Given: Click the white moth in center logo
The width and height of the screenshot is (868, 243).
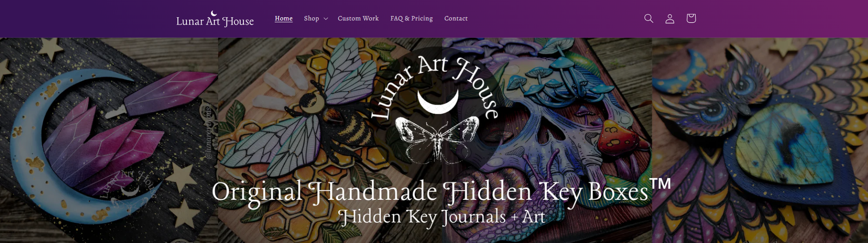Looking at the screenshot, I should point(437,138).
